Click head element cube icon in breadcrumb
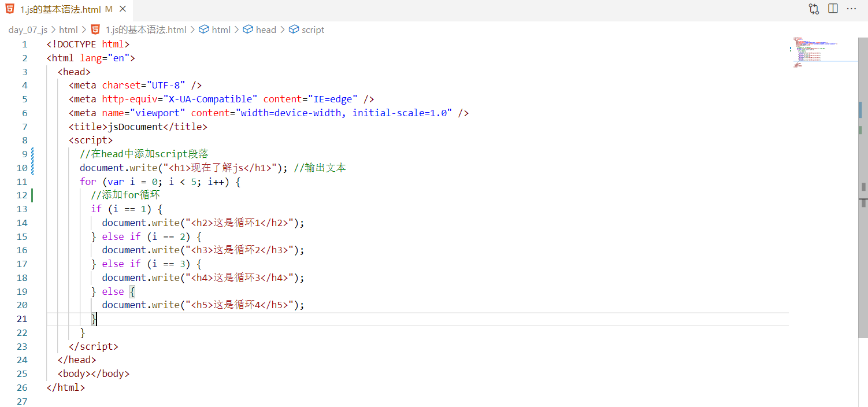The height and width of the screenshot is (407, 868). (248, 29)
